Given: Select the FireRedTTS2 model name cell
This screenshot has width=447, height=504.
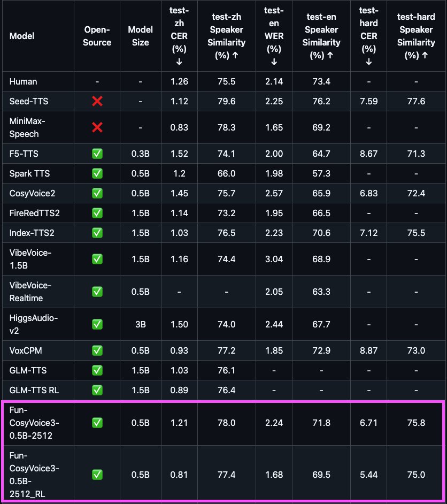Looking at the screenshot, I should [x=35, y=213].
